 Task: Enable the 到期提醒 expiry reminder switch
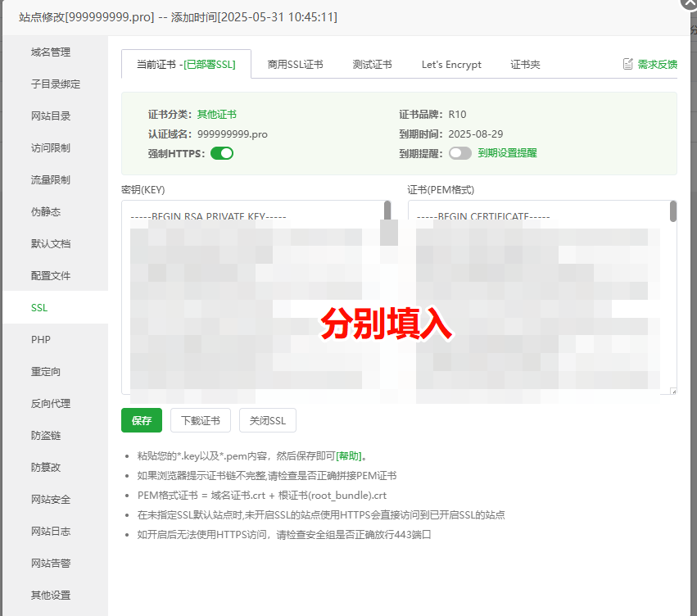pyautogui.click(x=460, y=153)
